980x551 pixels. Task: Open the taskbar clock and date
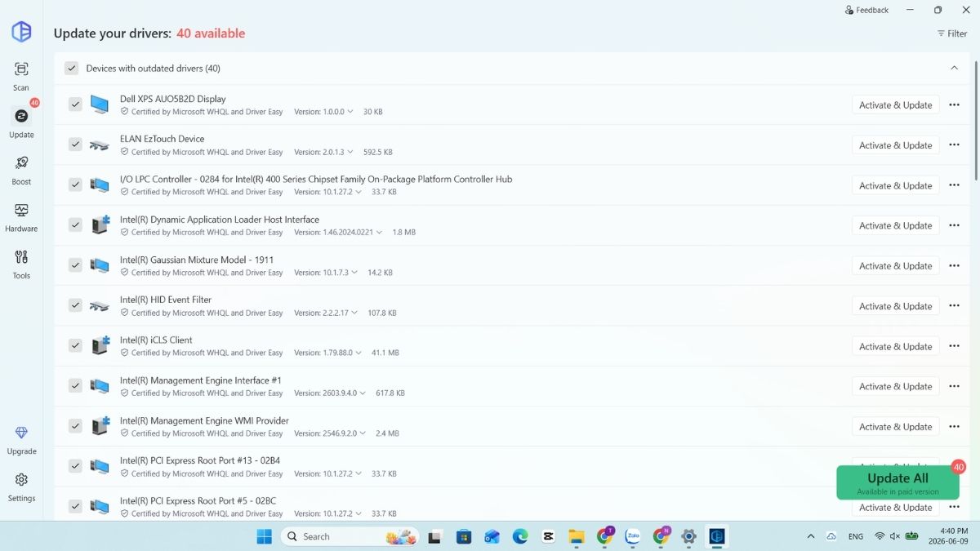[948, 536]
